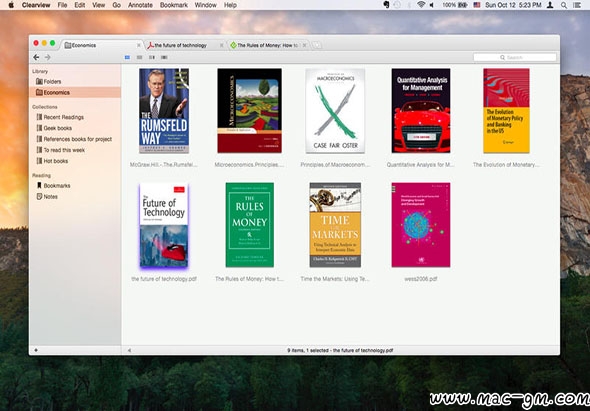
Task: Open the File menu
Action: pyautogui.click(x=62, y=5)
